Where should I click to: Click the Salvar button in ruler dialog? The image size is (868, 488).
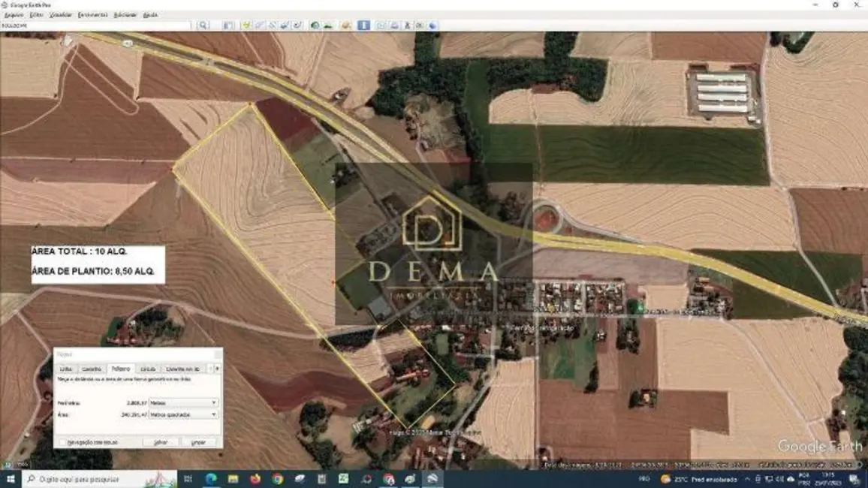[x=161, y=442]
